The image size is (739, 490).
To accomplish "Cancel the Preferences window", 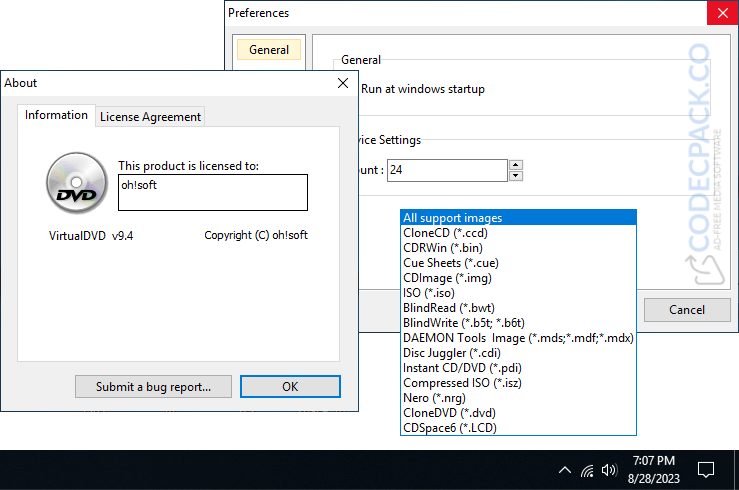I will tap(687, 310).
